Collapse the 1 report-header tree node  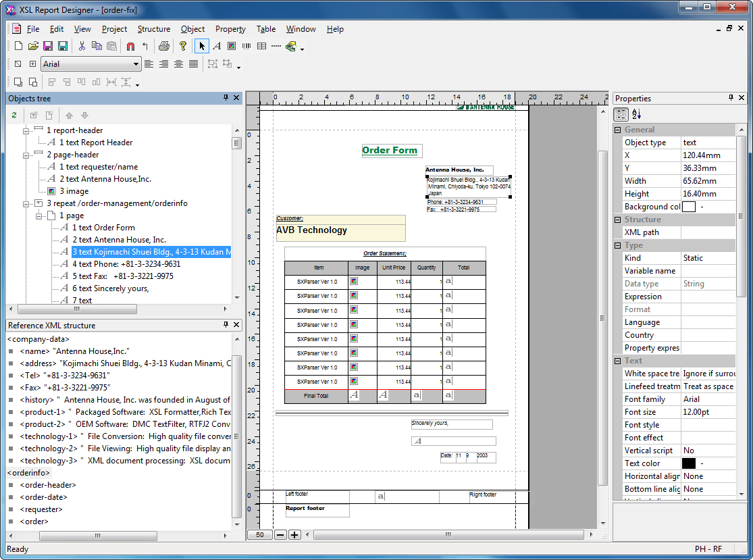(26, 130)
